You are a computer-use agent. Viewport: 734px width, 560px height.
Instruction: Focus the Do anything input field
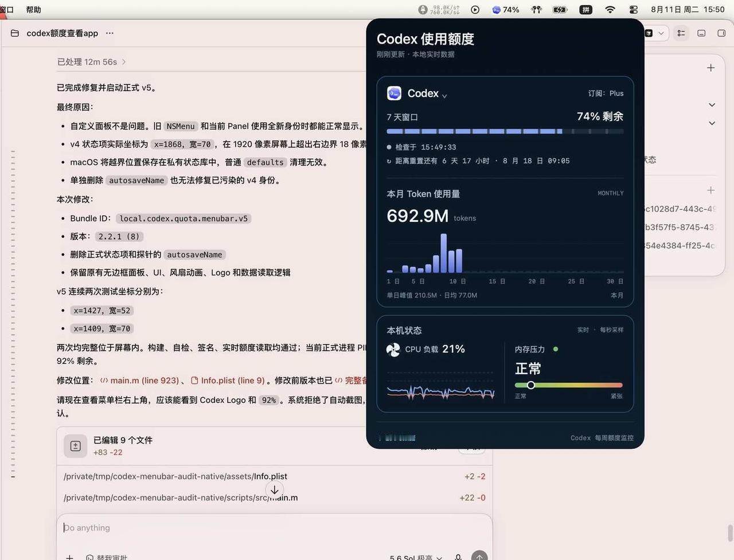274,528
